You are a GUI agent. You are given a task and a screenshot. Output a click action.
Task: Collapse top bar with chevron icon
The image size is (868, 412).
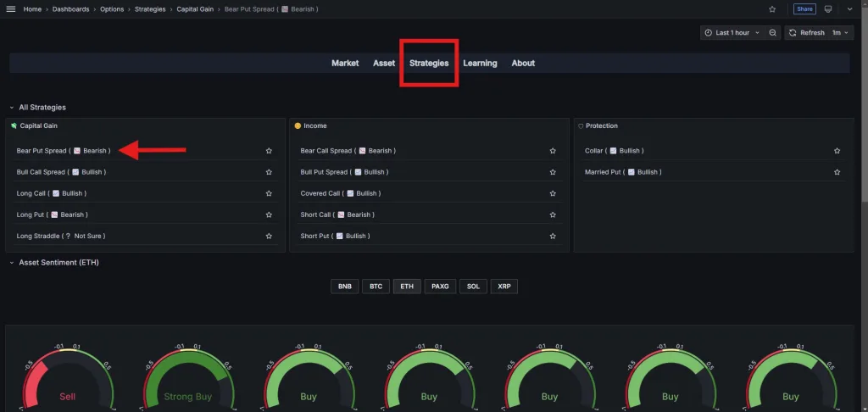[x=849, y=9]
